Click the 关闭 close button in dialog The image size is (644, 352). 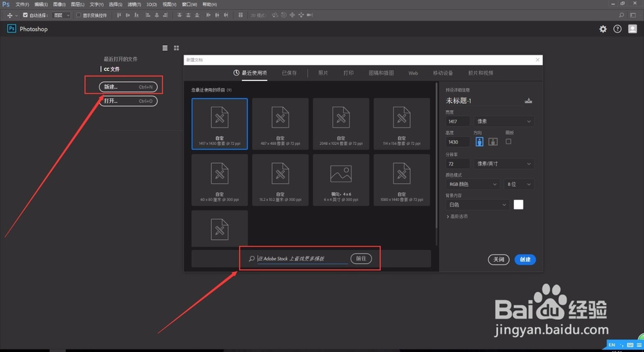click(498, 259)
